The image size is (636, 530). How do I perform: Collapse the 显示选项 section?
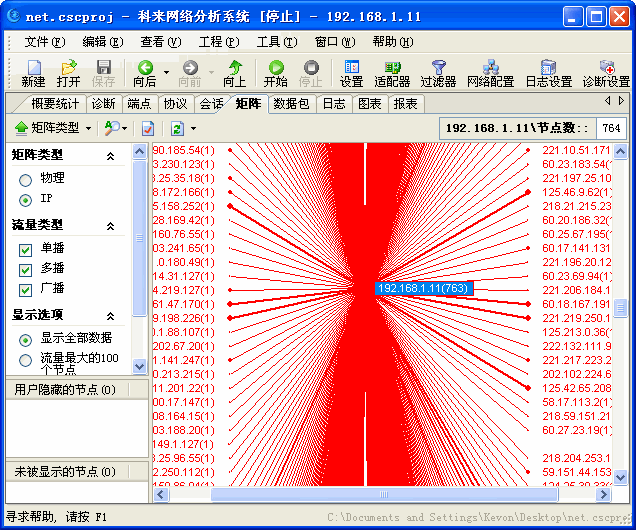[x=110, y=315]
